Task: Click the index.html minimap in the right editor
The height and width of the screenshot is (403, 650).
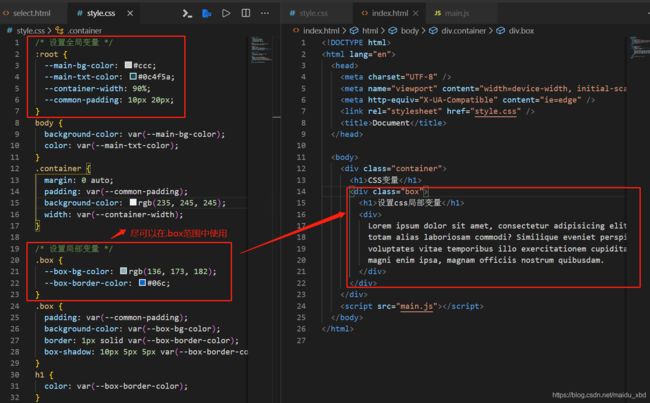Action: [x=640, y=48]
